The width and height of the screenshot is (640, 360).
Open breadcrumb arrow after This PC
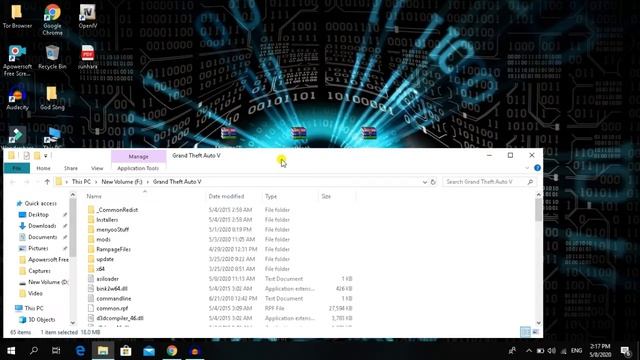pyautogui.click(x=96, y=182)
